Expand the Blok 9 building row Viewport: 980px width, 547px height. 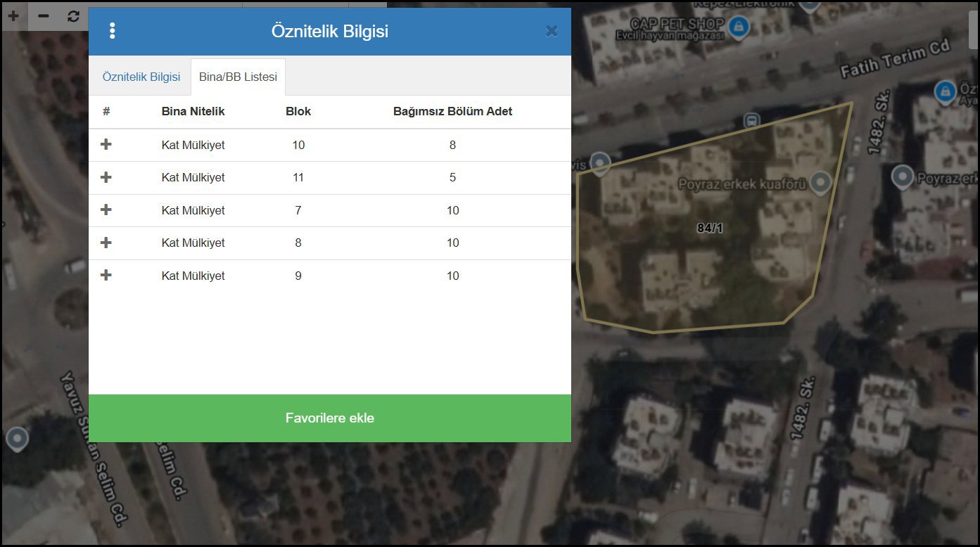106,276
